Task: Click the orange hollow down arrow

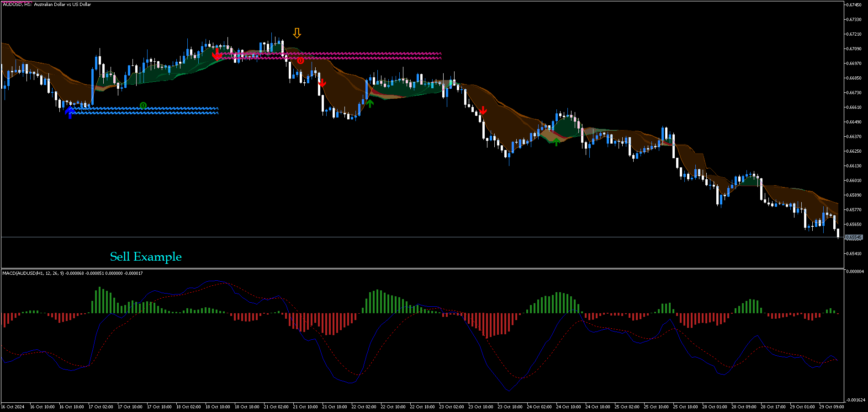Action: (297, 33)
